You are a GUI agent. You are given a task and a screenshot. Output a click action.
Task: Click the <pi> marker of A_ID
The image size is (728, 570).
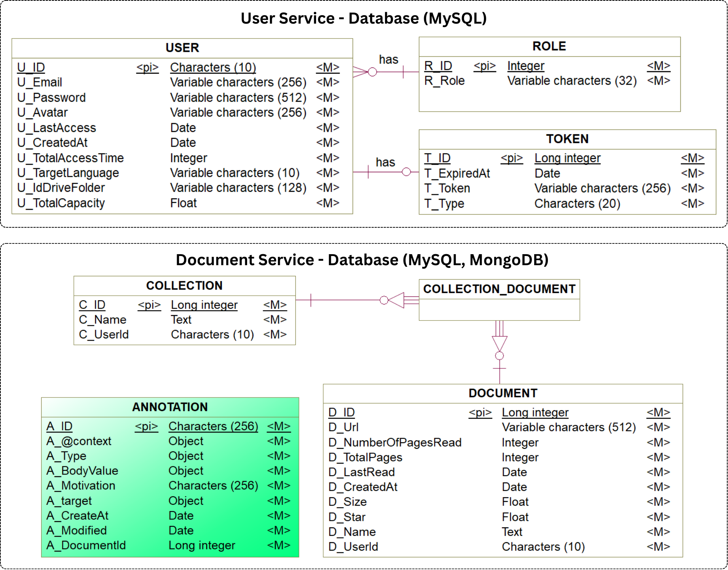146,426
